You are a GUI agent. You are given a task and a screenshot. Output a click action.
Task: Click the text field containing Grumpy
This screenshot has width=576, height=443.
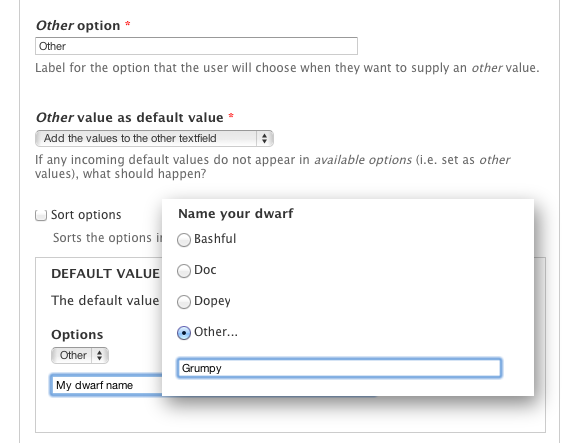[339, 368]
